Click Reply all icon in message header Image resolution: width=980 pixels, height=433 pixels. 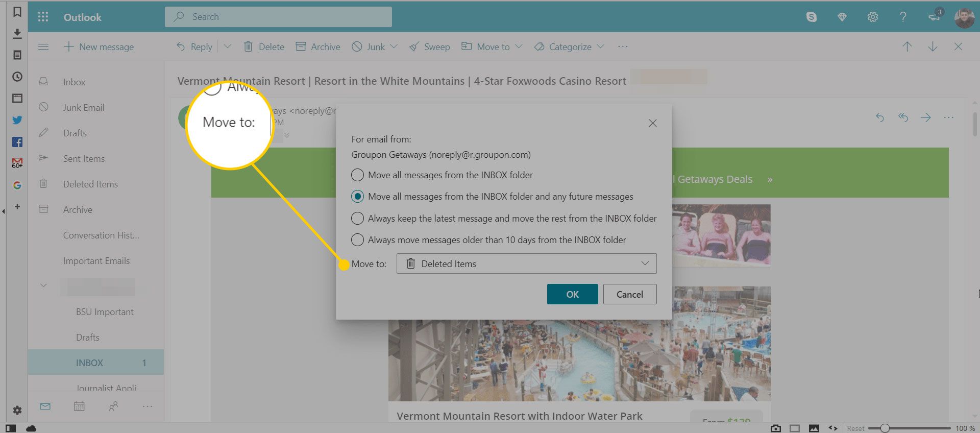click(x=903, y=117)
